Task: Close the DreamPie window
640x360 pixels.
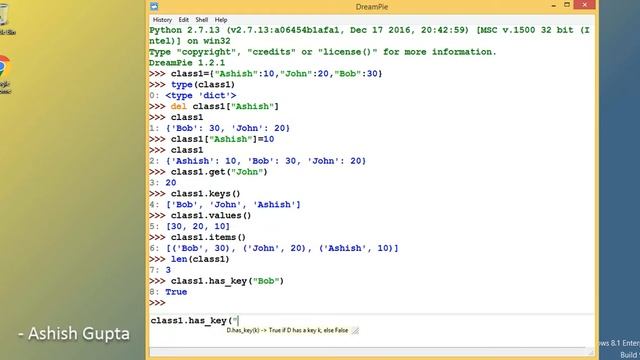Action: tap(584, 5)
